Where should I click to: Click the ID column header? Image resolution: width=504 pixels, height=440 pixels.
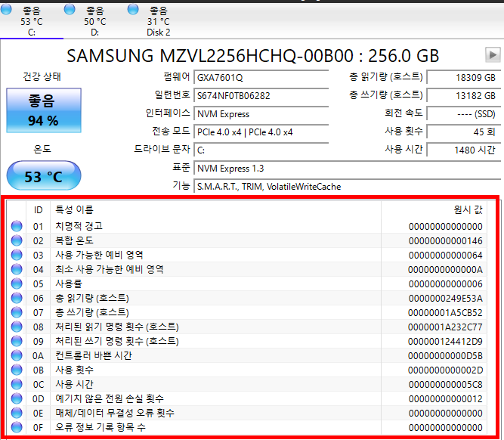tap(39, 209)
